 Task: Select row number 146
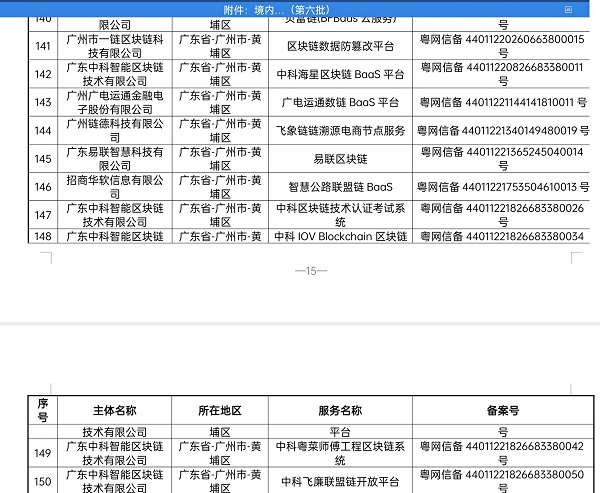point(43,187)
